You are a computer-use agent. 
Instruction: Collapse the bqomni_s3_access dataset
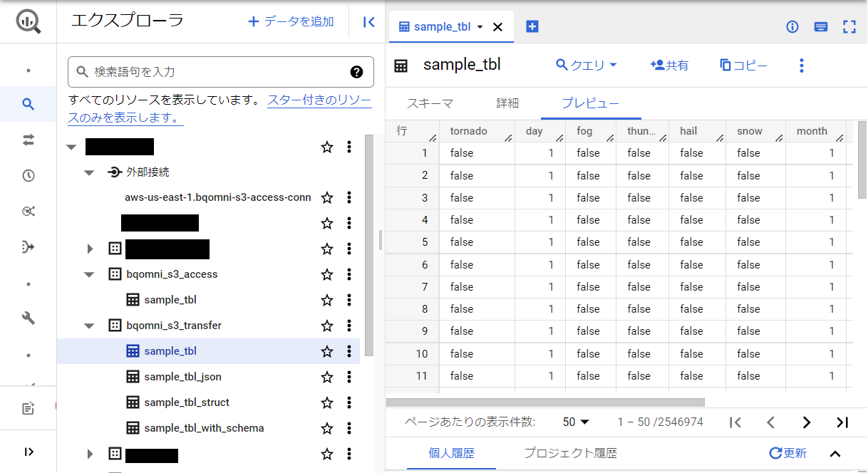tap(89, 274)
